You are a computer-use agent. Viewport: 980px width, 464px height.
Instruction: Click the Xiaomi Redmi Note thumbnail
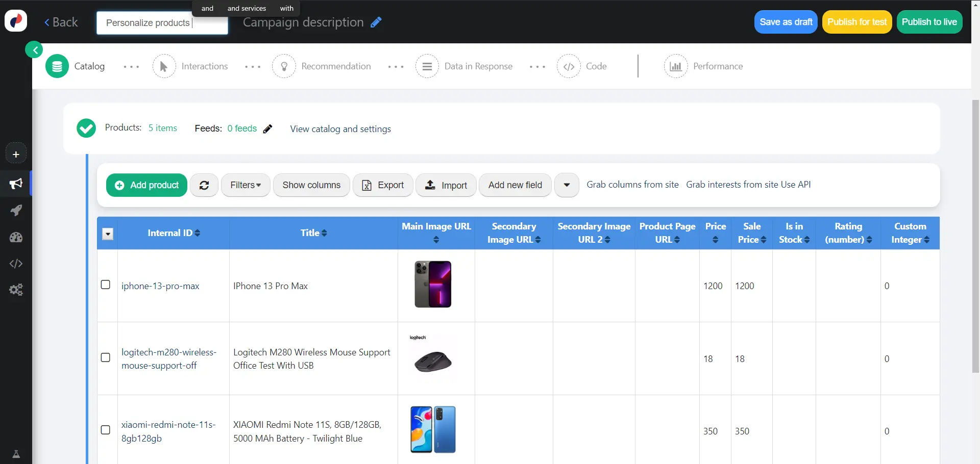click(x=433, y=430)
